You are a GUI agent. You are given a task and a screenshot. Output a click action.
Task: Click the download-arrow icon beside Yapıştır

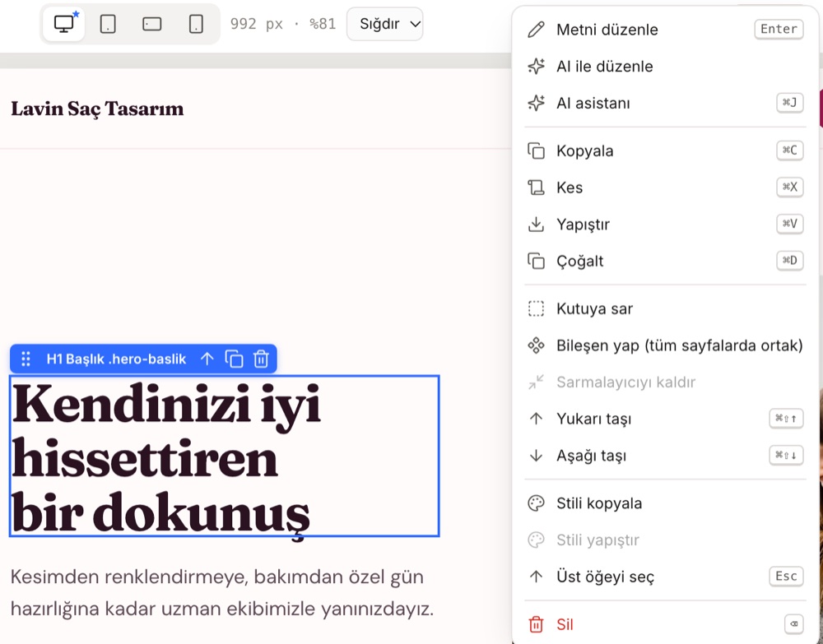coord(536,224)
